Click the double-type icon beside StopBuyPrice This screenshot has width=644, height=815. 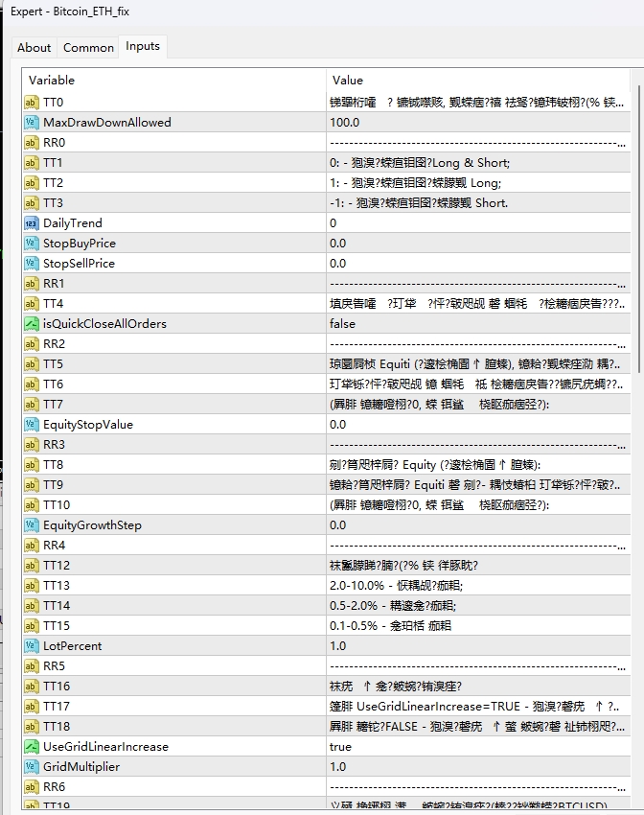coord(32,244)
